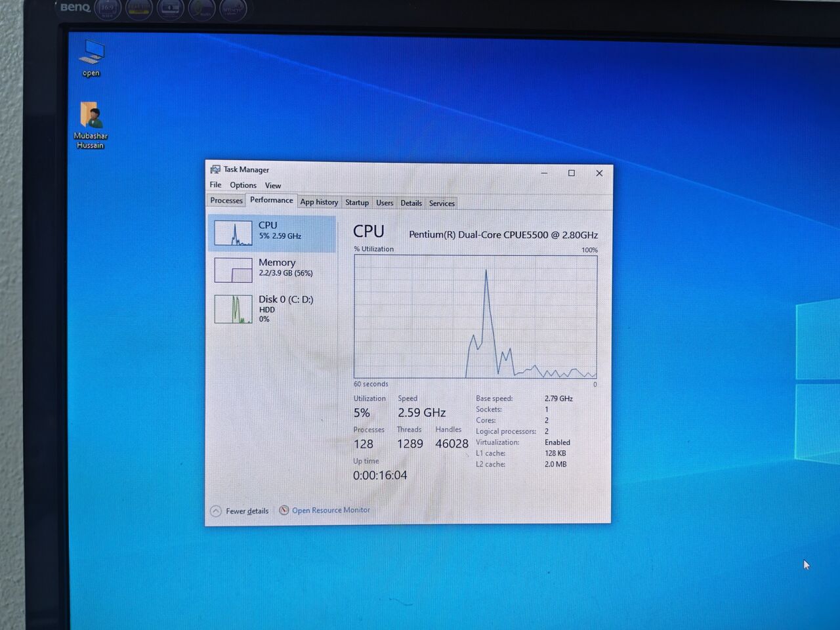Select the Performance tab

pos(272,200)
